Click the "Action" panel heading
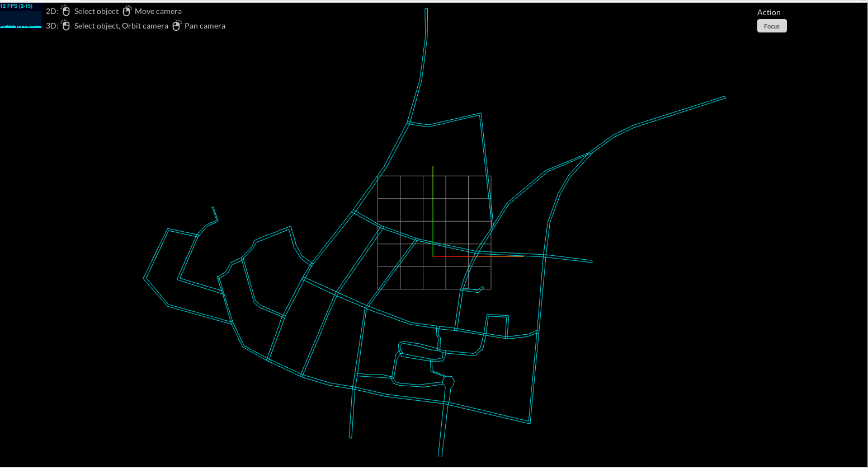The height and width of the screenshot is (468, 868). pyautogui.click(x=768, y=12)
